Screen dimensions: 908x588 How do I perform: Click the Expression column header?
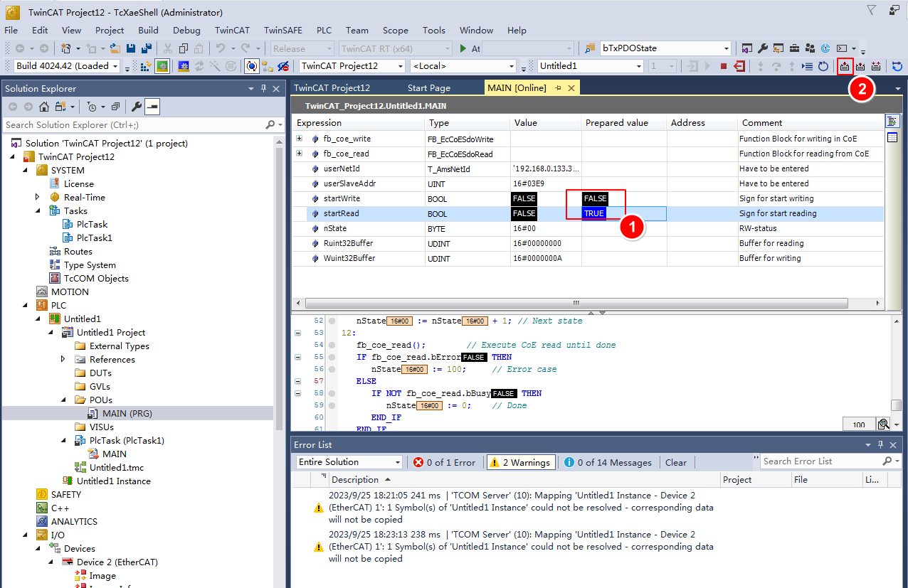[x=358, y=123]
